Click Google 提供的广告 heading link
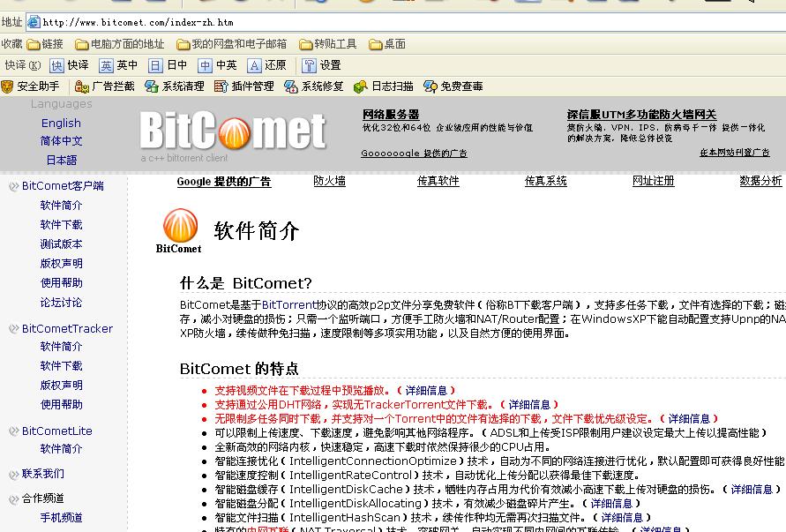Screen dimensions: 786x532 click(223, 182)
